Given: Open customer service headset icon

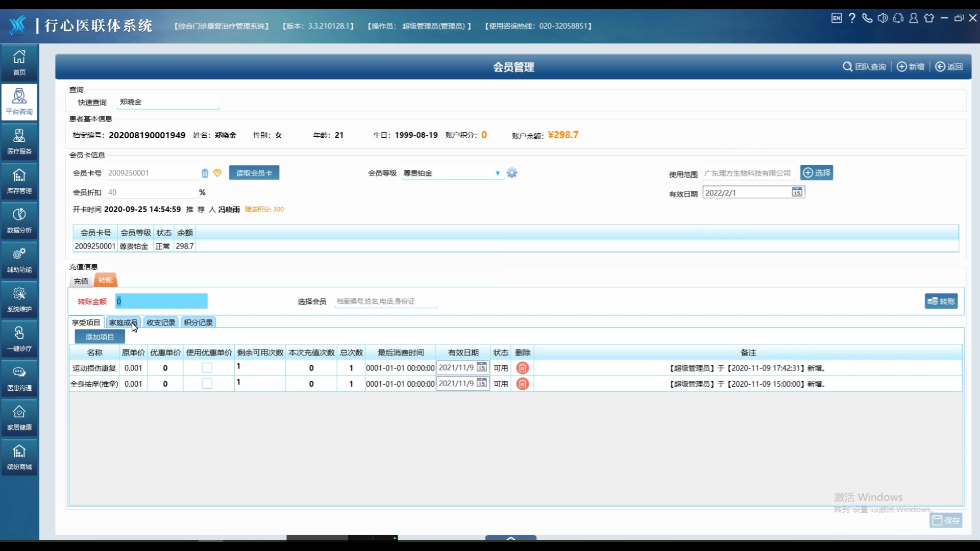Looking at the screenshot, I should click(x=898, y=18).
